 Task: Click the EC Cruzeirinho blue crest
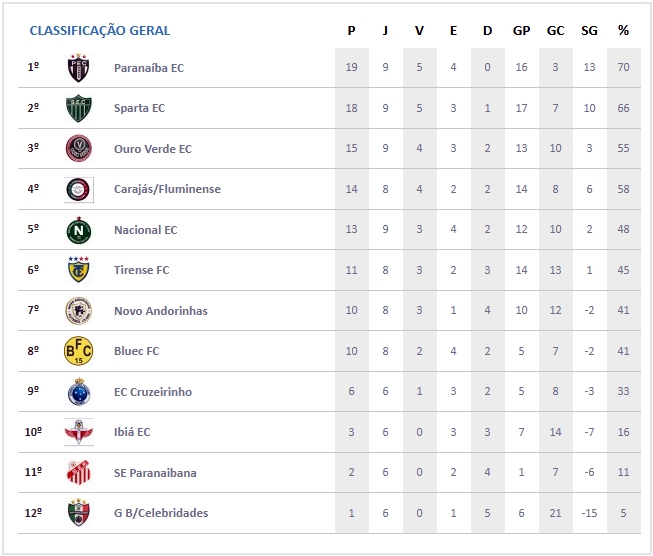pyautogui.click(x=79, y=392)
